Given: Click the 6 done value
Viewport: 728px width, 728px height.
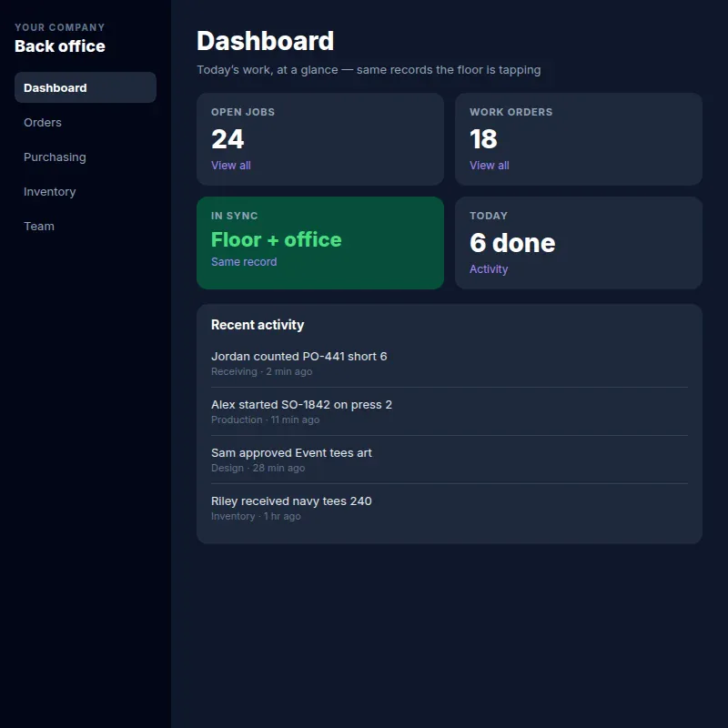Looking at the screenshot, I should tap(512, 243).
